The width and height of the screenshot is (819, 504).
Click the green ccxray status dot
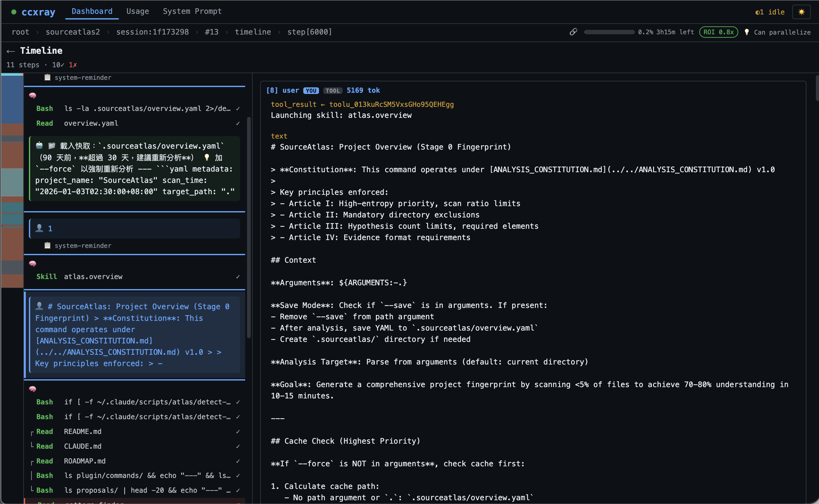point(14,12)
